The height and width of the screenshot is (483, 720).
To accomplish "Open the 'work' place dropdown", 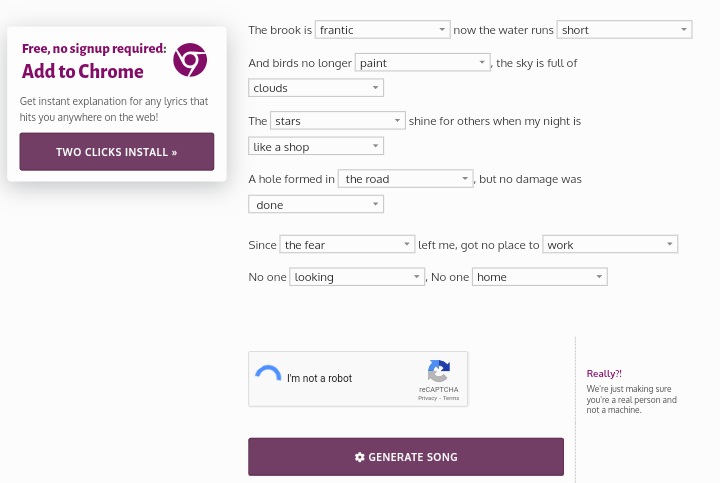I will pos(610,245).
